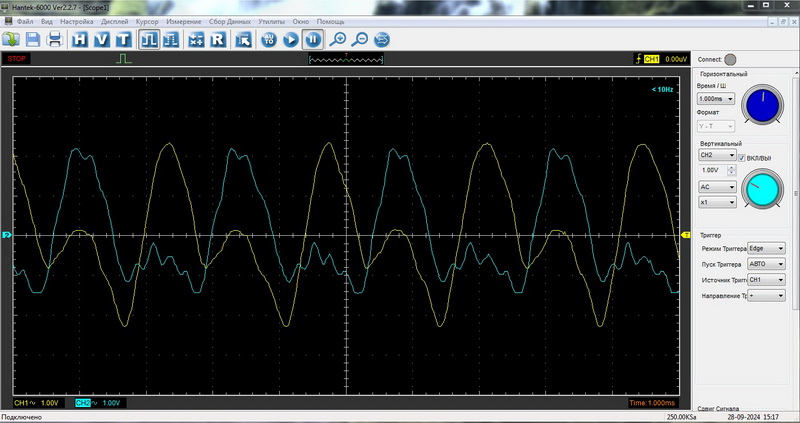Click the math operations icon
Screen dimensions: 800x423
tap(196, 40)
